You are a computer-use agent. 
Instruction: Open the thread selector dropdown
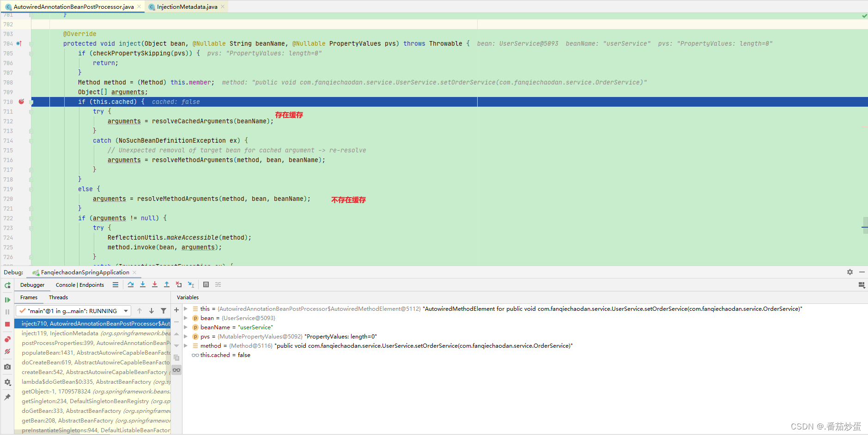pos(73,311)
